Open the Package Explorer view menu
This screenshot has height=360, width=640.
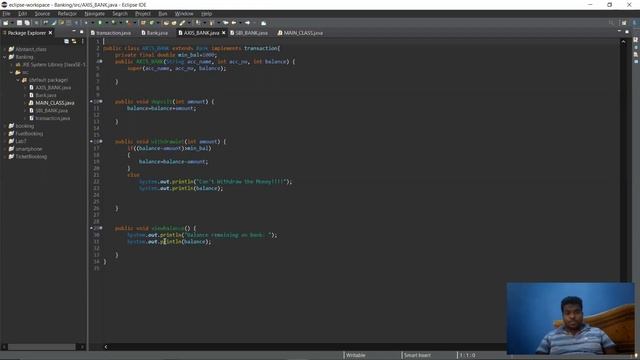(x=82, y=41)
